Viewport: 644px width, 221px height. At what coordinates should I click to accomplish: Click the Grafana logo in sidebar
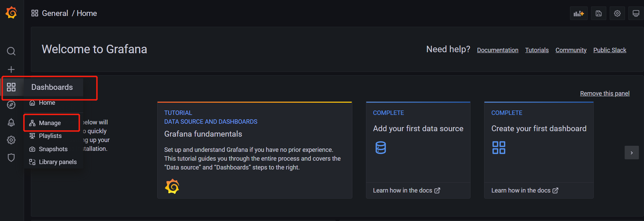coord(11,13)
